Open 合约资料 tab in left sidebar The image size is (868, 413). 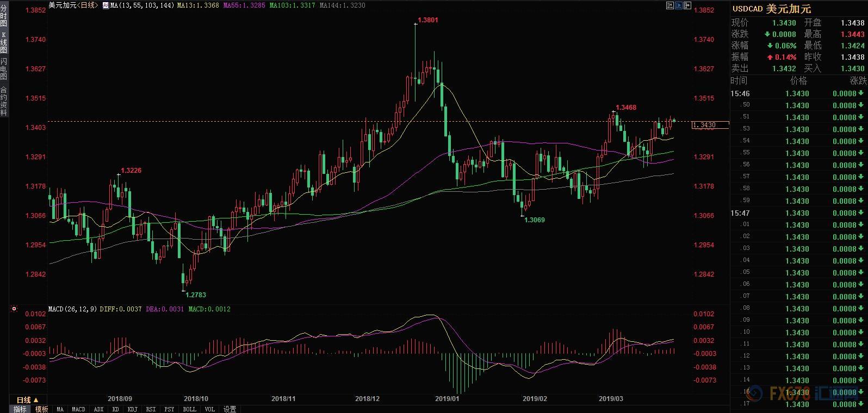[4, 101]
